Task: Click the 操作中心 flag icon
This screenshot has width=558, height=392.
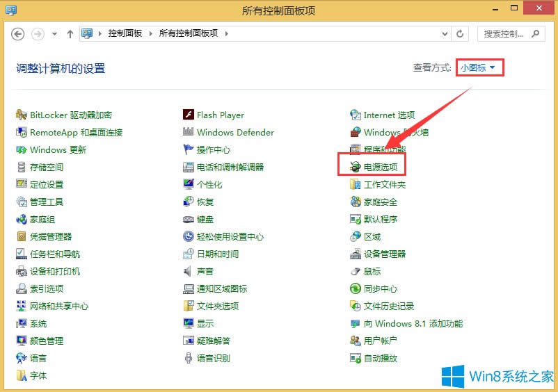Action: click(x=189, y=149)
